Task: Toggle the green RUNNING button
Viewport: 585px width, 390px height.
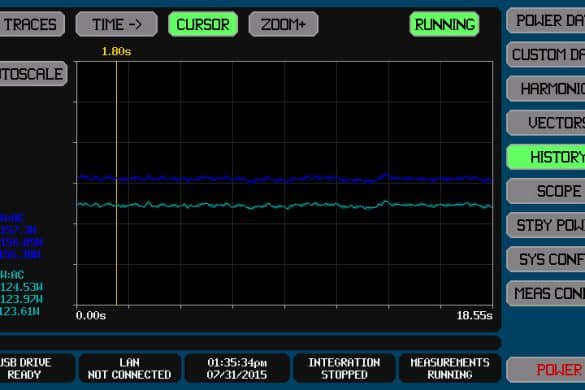Action: (444, 24)
